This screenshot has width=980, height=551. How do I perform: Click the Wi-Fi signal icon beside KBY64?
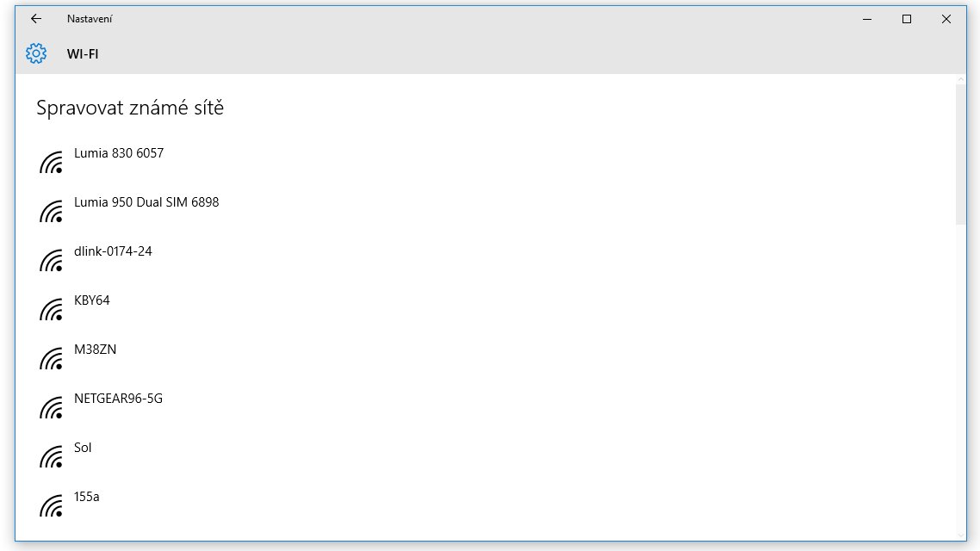coord(52,309)
